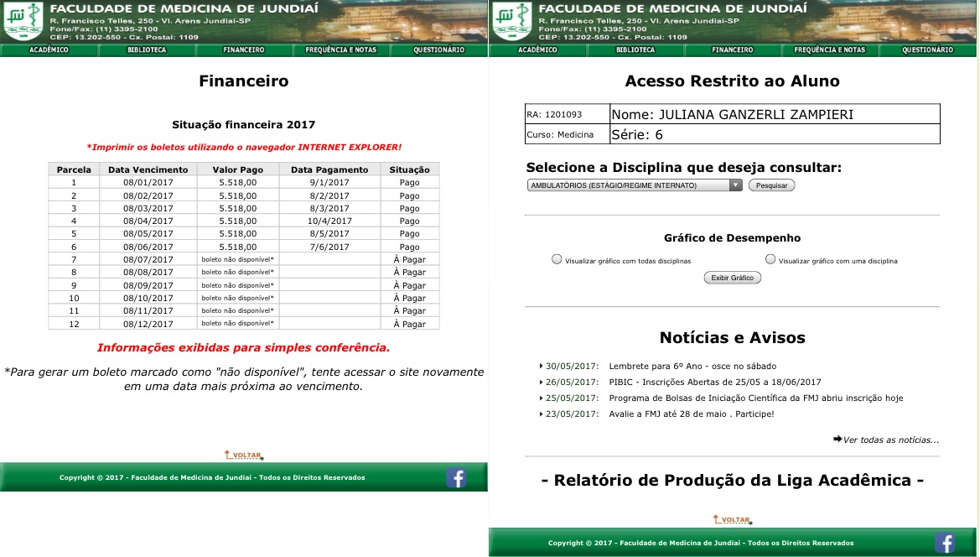Click the FMJ logo on the Acesso Restrito header
The height and width of the screenshot is (557, 980).
pos(511,21)
